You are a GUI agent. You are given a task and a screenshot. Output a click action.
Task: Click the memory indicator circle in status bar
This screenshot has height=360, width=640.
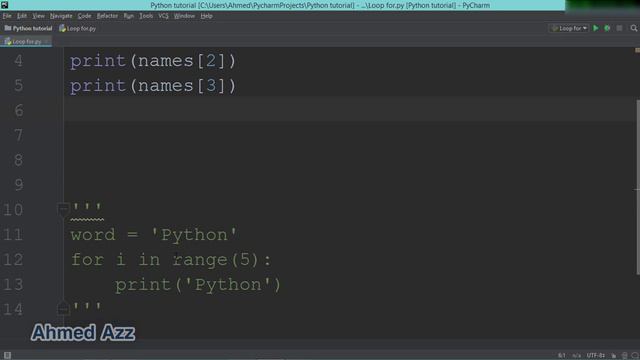(635, 356)
